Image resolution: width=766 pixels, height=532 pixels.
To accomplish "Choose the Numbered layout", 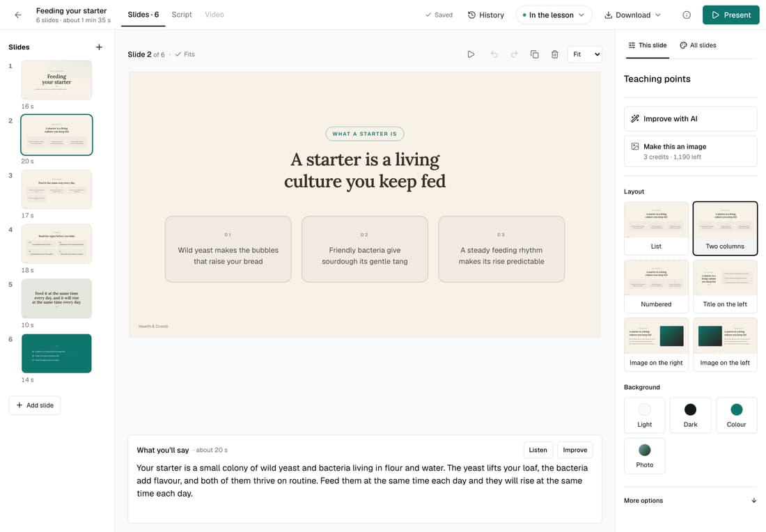I will coord(656,286).
